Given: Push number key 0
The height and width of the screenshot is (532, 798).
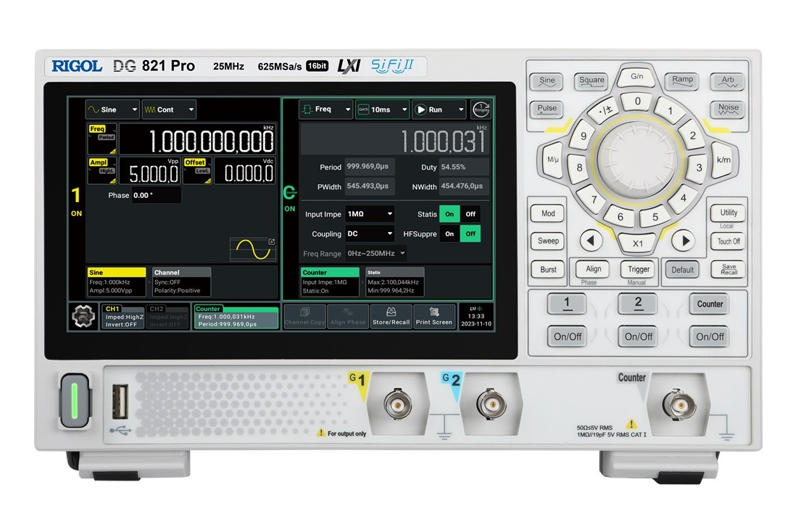Looking at the screenshot, I should pos(637,101).
